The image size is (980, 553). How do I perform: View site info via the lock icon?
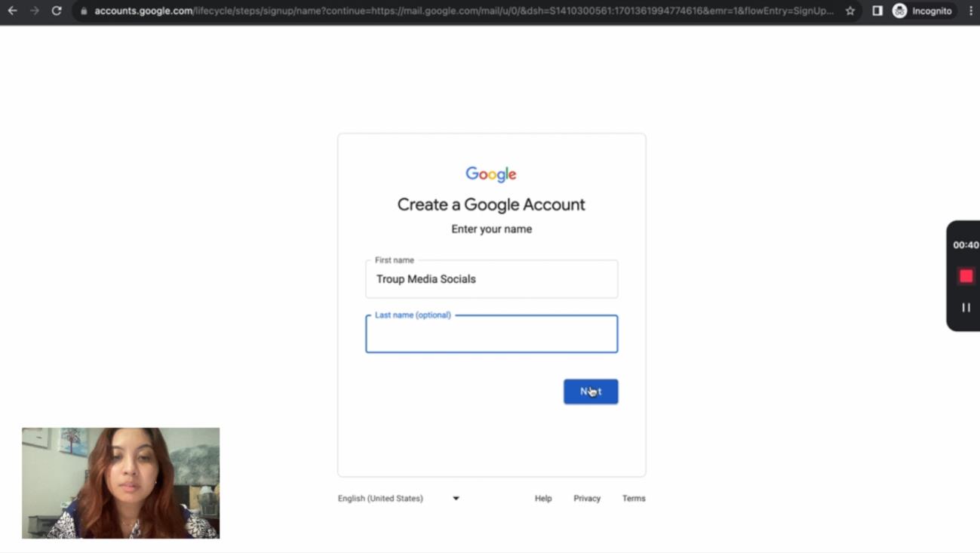[84, 11]
